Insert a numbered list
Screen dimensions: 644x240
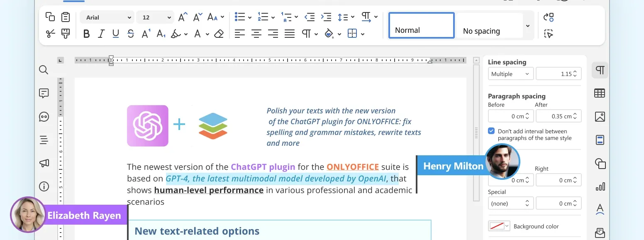(x=263, y=17)
